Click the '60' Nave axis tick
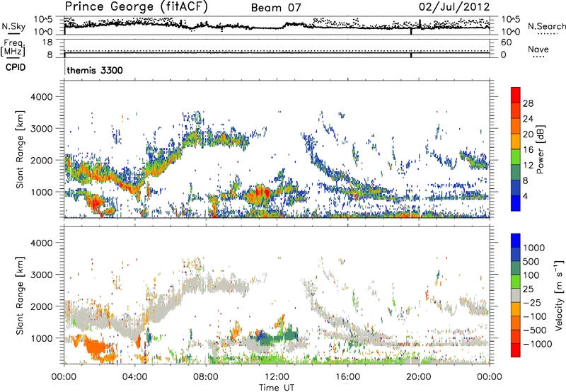 [x=507, y=42]
